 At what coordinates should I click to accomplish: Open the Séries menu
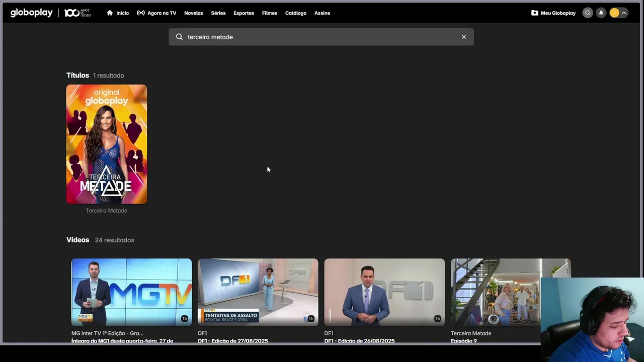tap(218, 13)
